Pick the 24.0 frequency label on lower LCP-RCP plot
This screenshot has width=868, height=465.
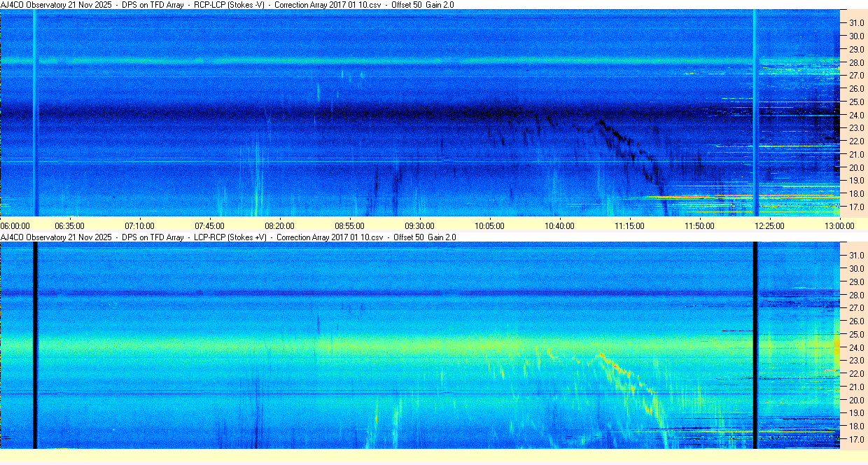[857, 347]
